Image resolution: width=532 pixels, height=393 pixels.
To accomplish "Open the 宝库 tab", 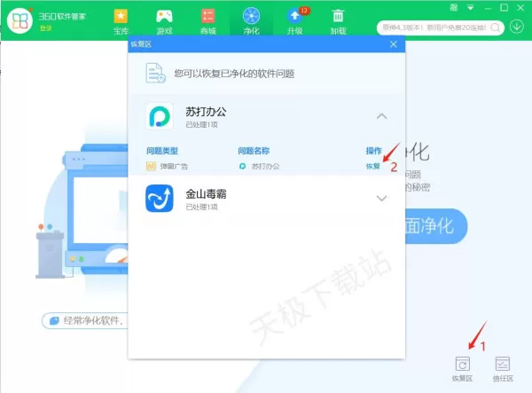I will click(x=121, y=21).
